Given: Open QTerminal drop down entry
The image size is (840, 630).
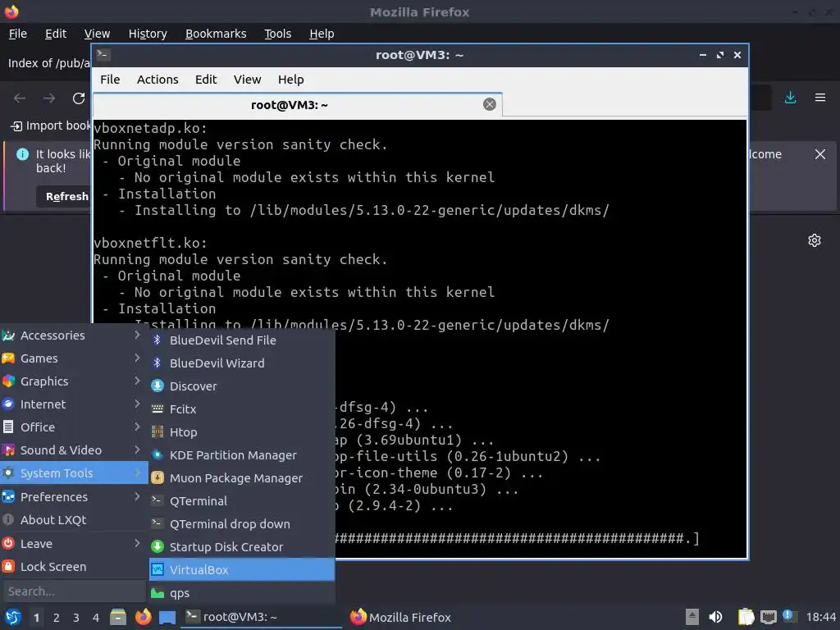Looking at the screenshot, I should [x=242, y=524].
